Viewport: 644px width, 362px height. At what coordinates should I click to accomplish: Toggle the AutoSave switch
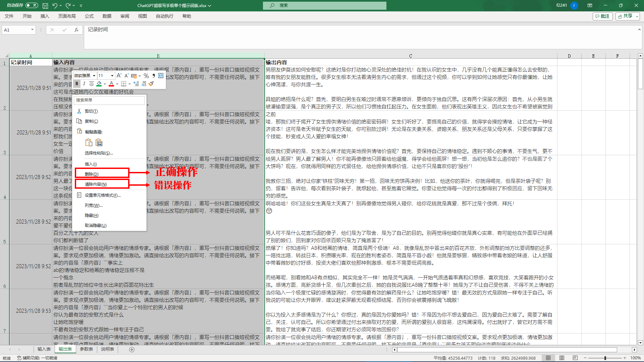pos(32,5)
